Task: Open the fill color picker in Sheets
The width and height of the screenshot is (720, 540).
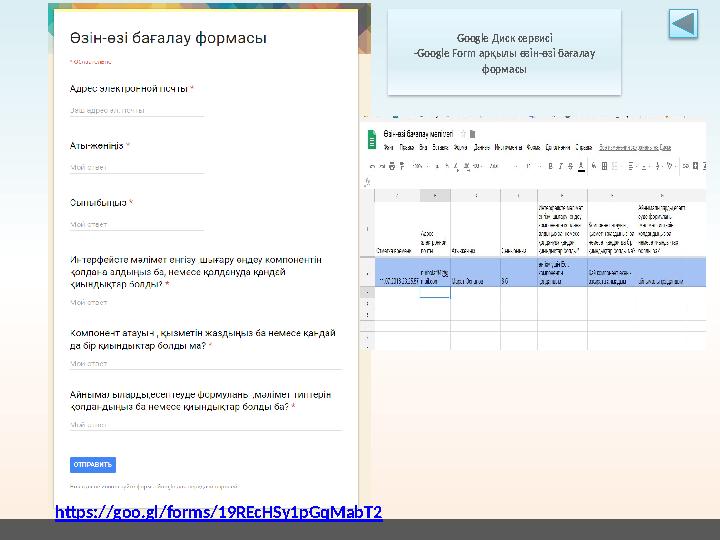Action: tap(593, 166)
